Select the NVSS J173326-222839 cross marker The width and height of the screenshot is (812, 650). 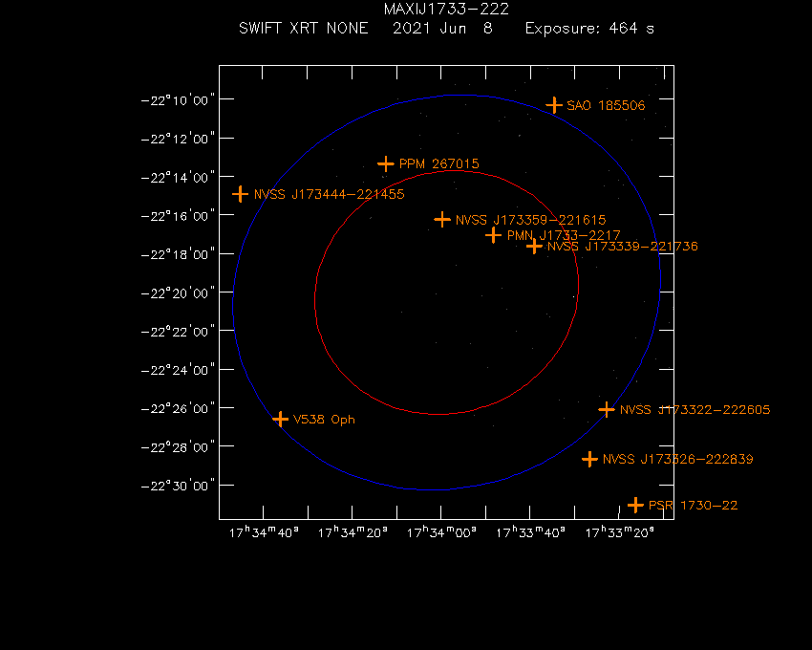589,459
